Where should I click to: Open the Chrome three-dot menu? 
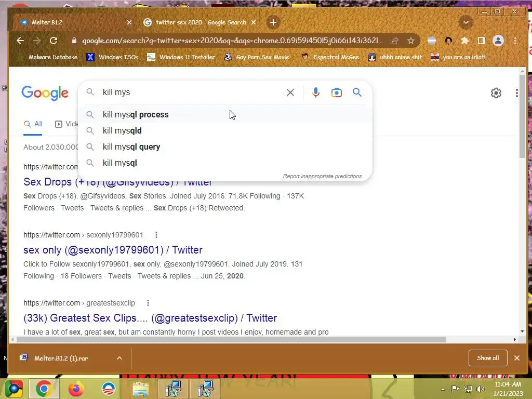[515, 41]
